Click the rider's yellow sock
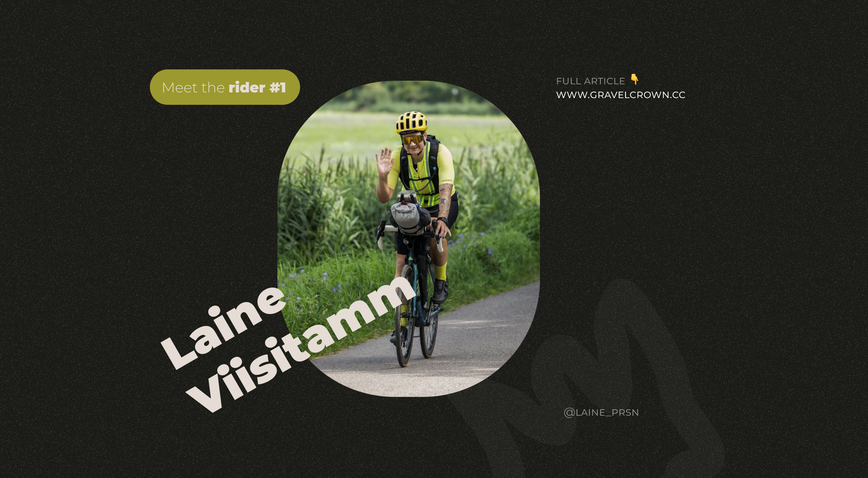Image resolution: width=868 pixels, height=478 pixels. click(x=441, y=272)
